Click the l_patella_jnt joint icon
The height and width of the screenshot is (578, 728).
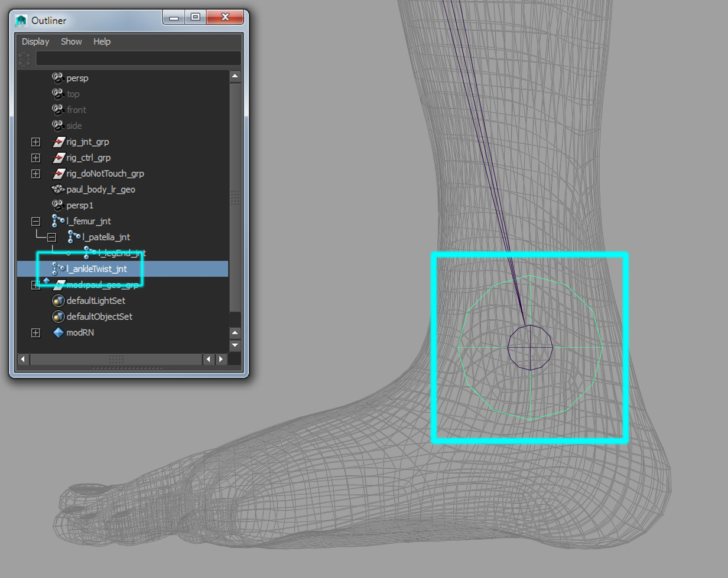point(74,237)
